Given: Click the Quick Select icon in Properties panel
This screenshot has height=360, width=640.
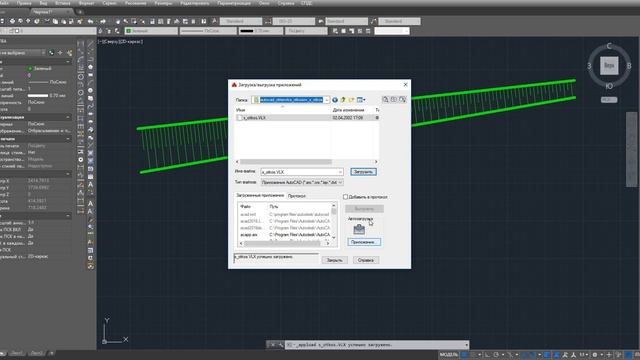Looking at the screenshot, I should coord(69,53).
